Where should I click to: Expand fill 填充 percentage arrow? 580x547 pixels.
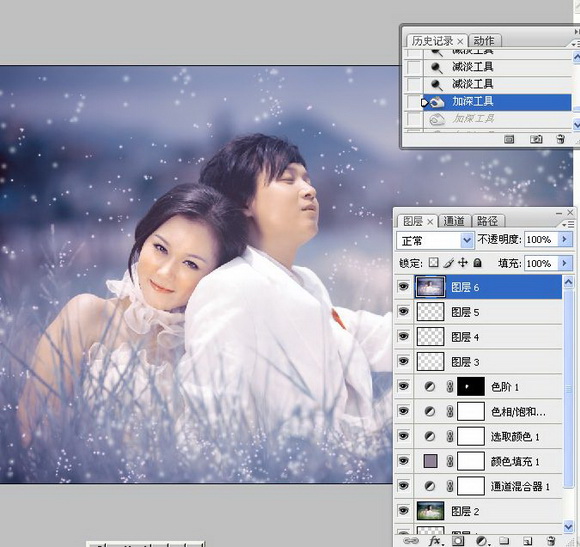tap(564, 263)
